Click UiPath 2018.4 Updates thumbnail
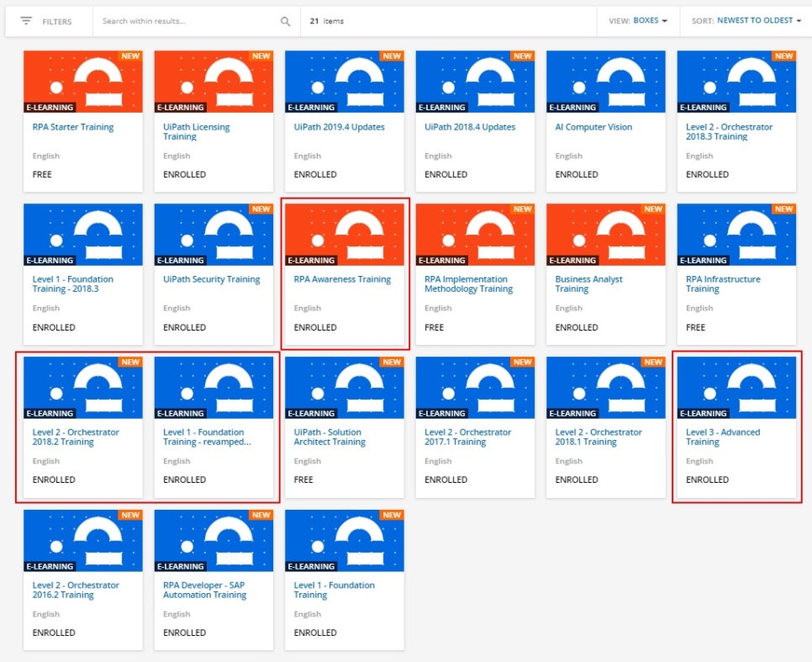 click(x=475, y=82)
